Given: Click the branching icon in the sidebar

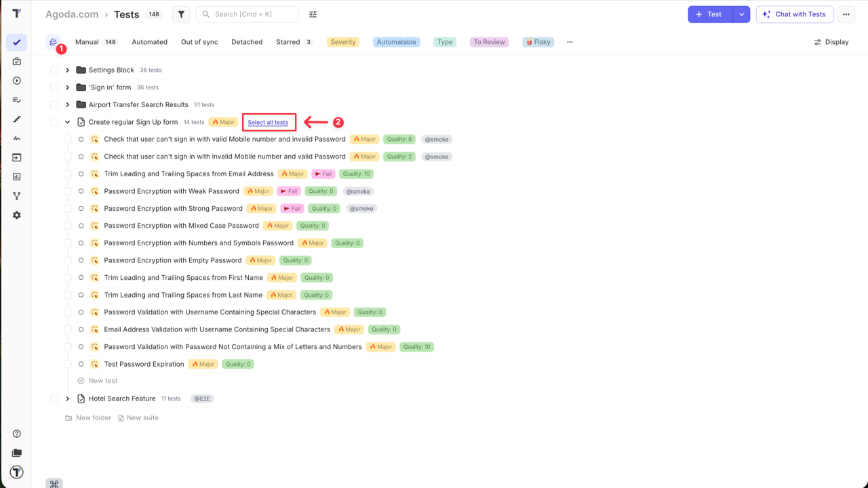Looking at the screenshot, I should [17, 195].
